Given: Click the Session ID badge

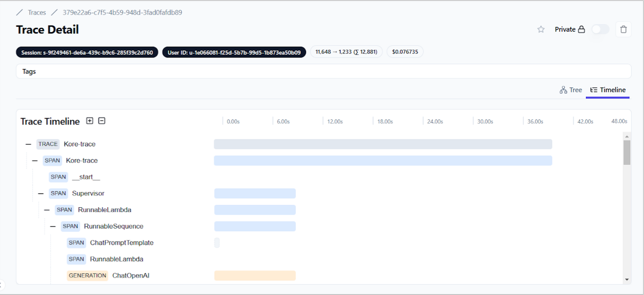Looking at the screenshot, I should [87, 52].
